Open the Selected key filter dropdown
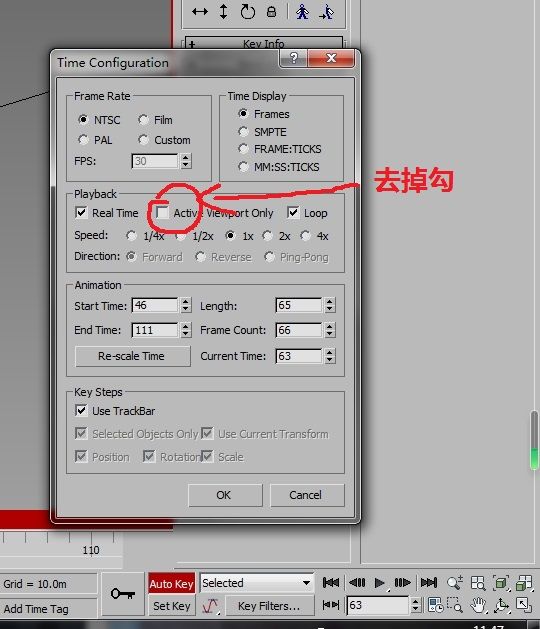Viewport: 540px width, 629px height. click(256, 583)
